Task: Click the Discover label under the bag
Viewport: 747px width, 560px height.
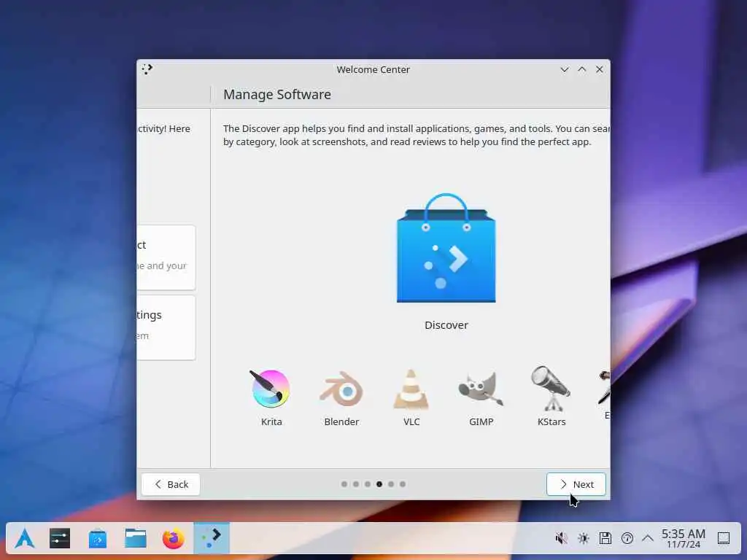Action: point(446,325)
